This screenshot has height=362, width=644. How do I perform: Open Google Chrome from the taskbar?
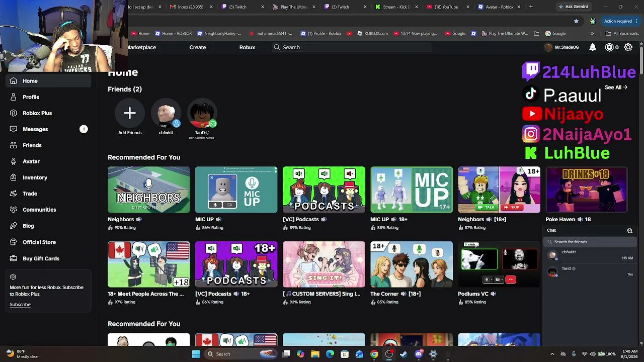tap(374, 354)
